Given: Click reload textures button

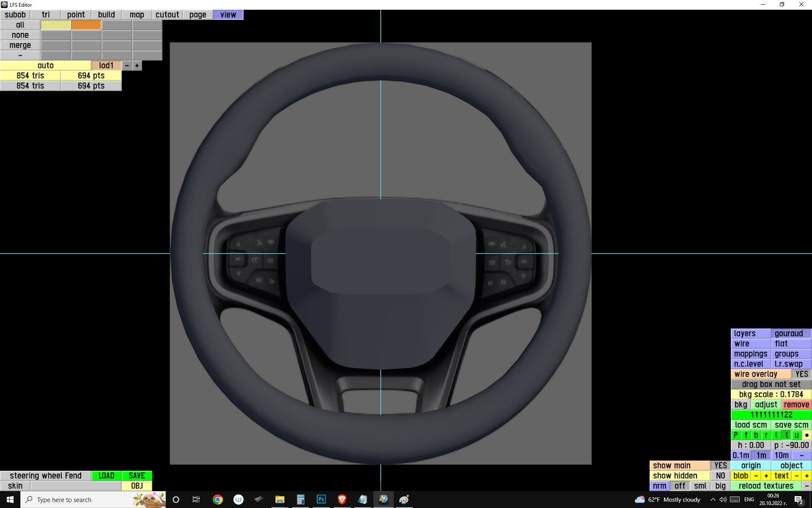Looking at the screenshot, I should (x=765, y=486).
